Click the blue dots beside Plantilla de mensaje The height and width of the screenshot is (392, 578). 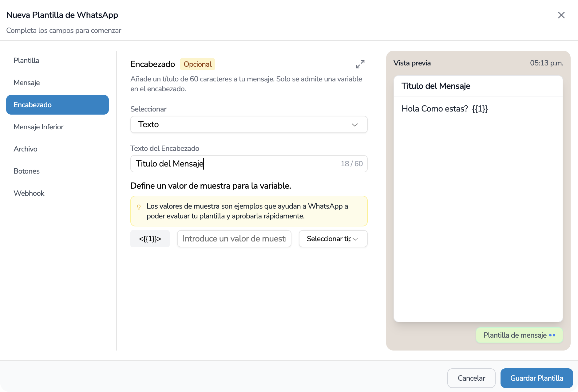click(x=552, y=335)
